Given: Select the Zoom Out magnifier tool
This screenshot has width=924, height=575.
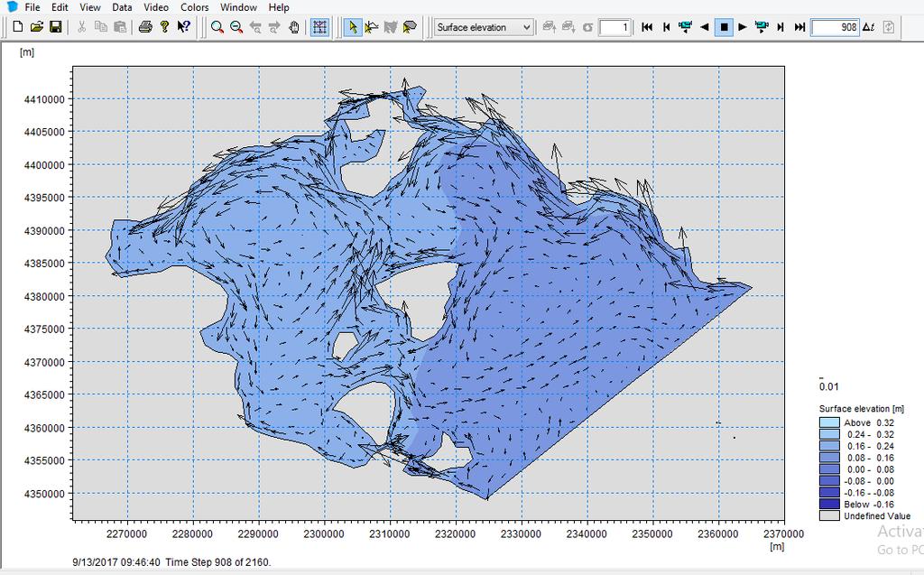Looking at the screenshot, I should [236, 27].
